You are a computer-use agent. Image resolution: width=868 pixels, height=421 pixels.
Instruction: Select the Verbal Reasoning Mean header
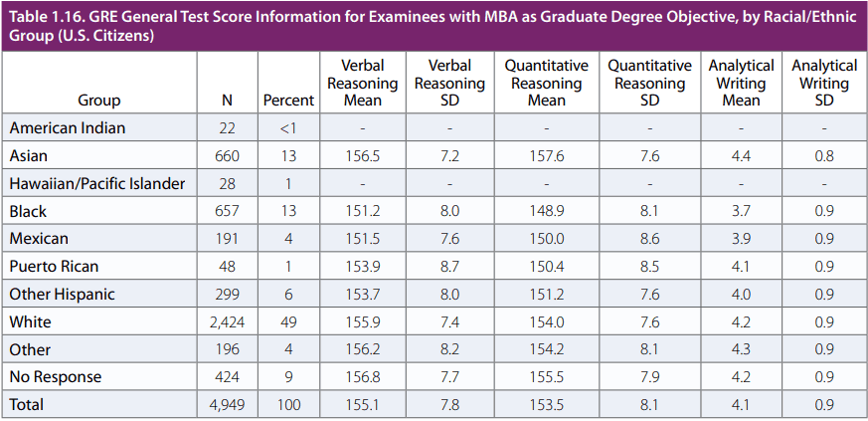[362, 84]
